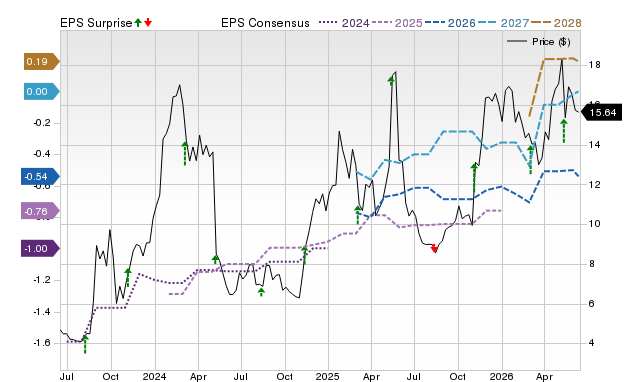
Task: Select the lavender -0.76 value tag
Action: [x=40, y=211]
